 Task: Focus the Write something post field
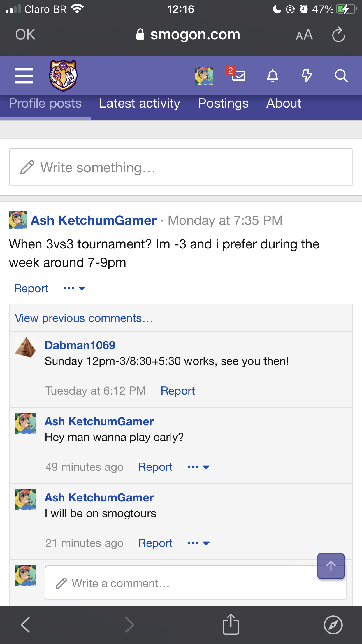click(x=181, y=167)
